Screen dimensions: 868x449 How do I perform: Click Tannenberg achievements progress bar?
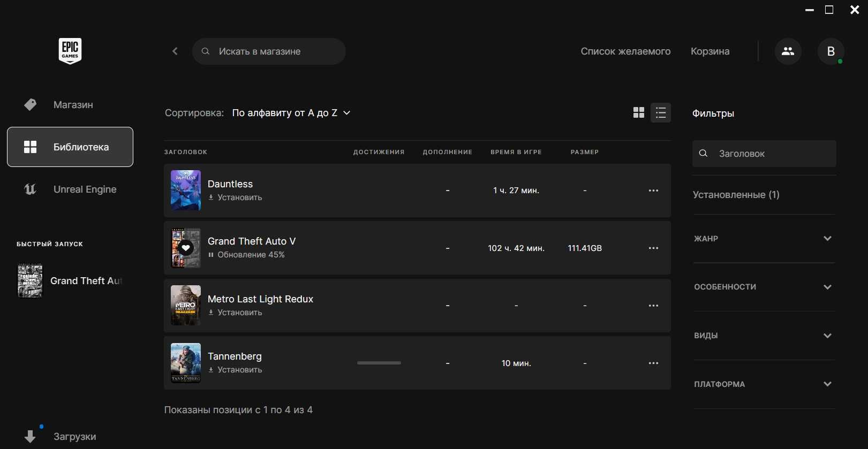pyautogui.click(x=379, y=363)
